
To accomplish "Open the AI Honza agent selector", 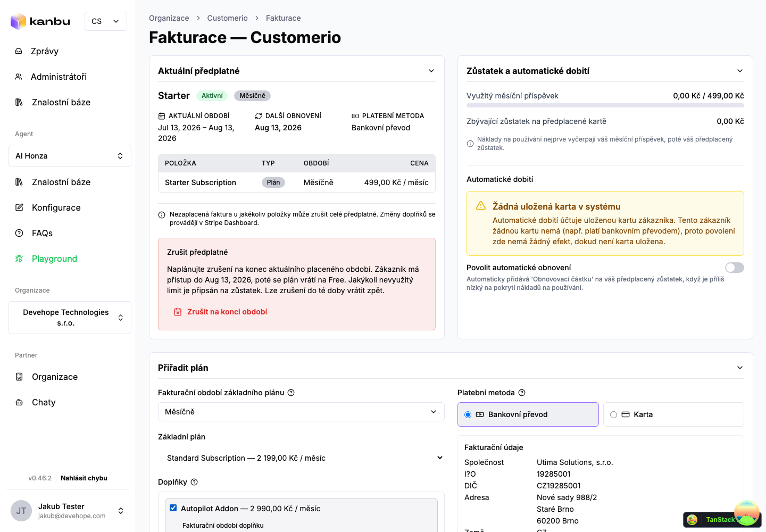I will (x=70, y=156).
